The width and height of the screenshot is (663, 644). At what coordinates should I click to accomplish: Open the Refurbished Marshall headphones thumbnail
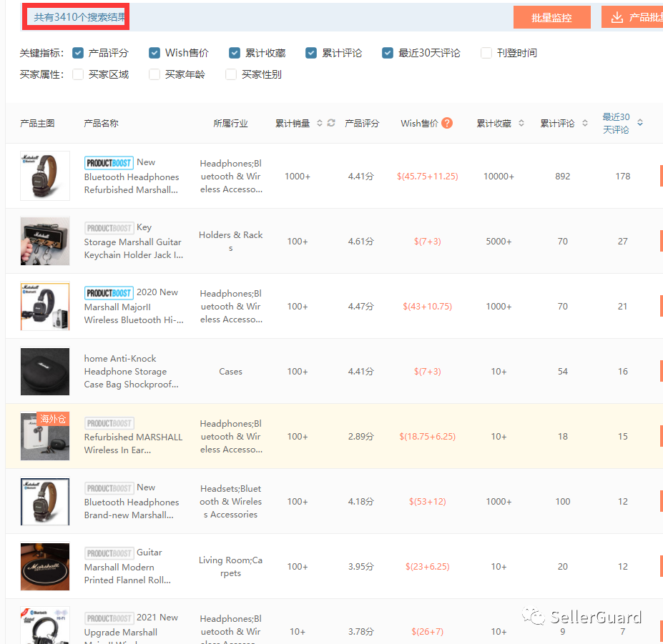pyautogui.click(x=45, y=176)
